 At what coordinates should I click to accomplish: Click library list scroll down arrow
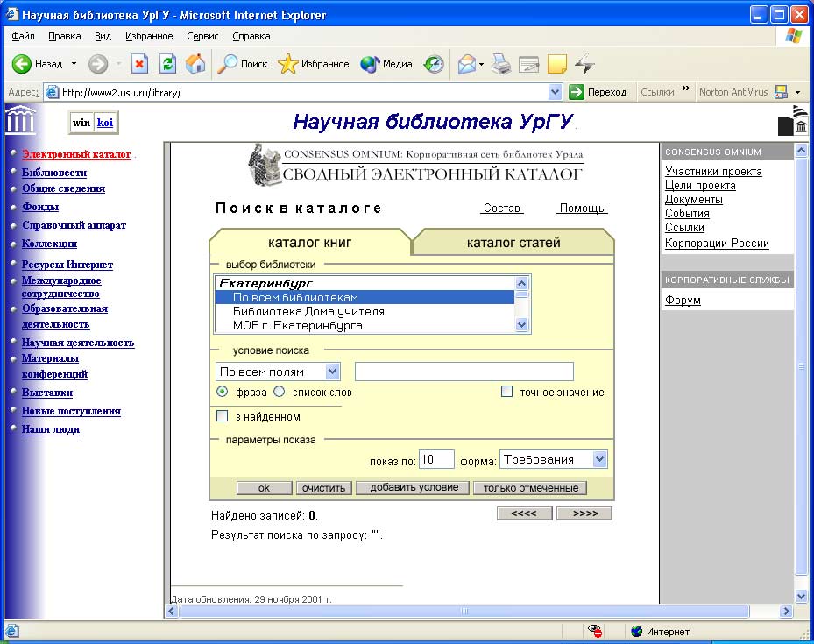(x=521, y=325)
